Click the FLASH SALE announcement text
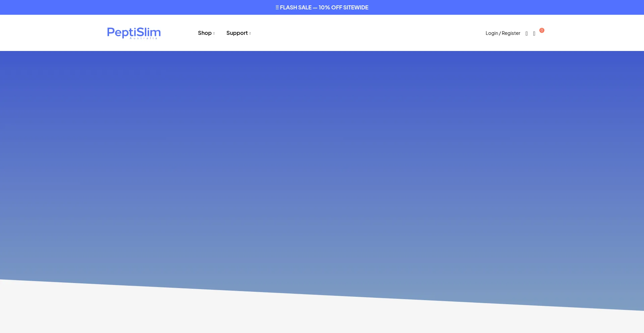 coord(296,7)
